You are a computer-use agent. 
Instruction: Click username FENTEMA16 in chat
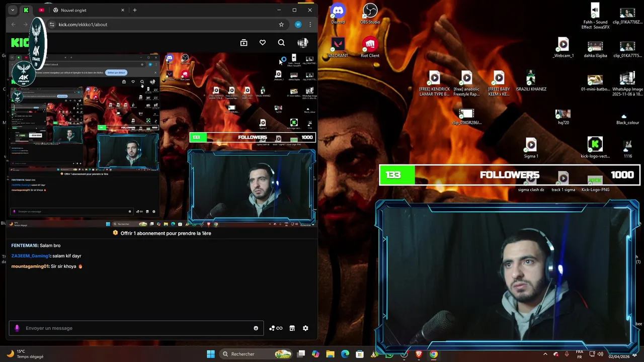[25, 245]
